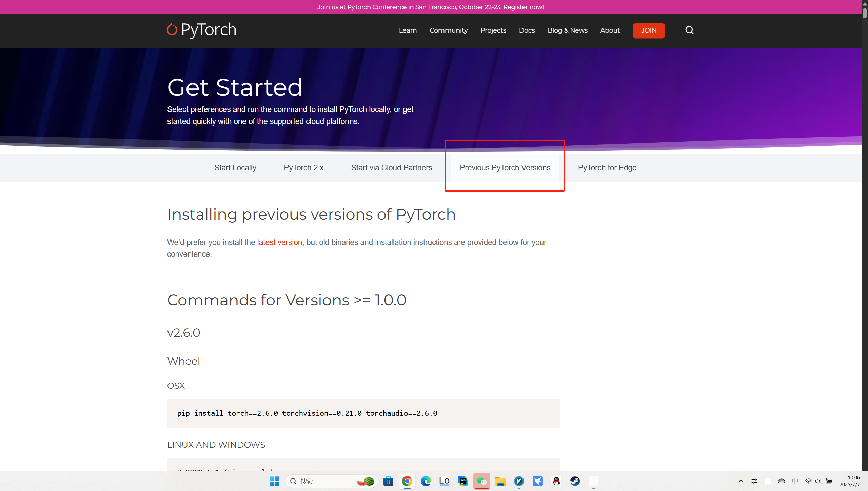Open Wi-Fi settings from the system tray
The width and height of the screenshot is (868, 491).
[808, 481]
